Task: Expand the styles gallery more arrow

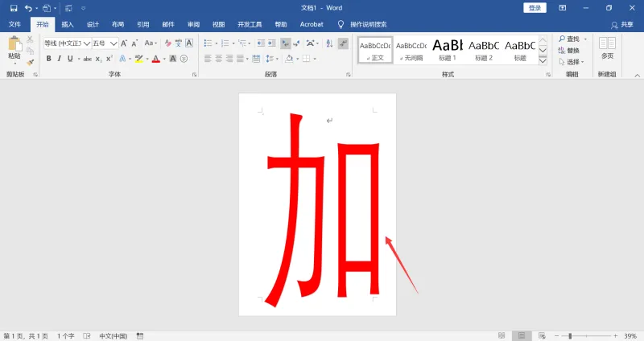Action: point(543,61)
